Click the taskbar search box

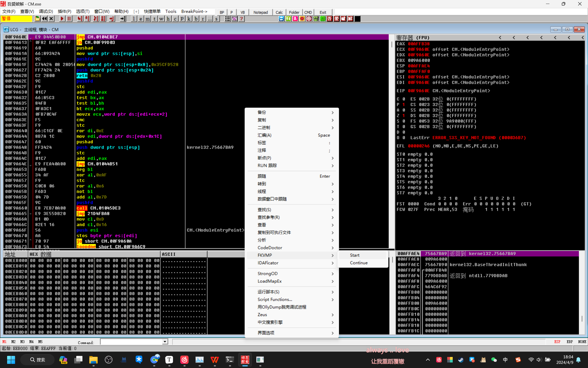[38, 360]
